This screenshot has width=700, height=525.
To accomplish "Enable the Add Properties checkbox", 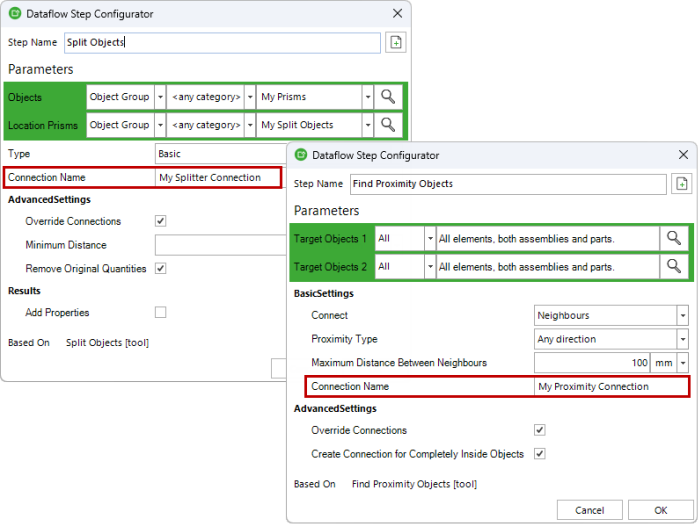I will pos(160,312).
